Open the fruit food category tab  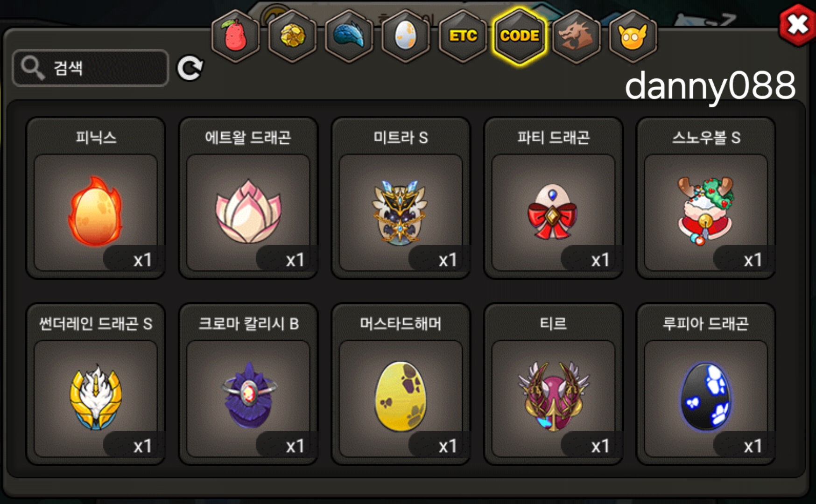236,36
